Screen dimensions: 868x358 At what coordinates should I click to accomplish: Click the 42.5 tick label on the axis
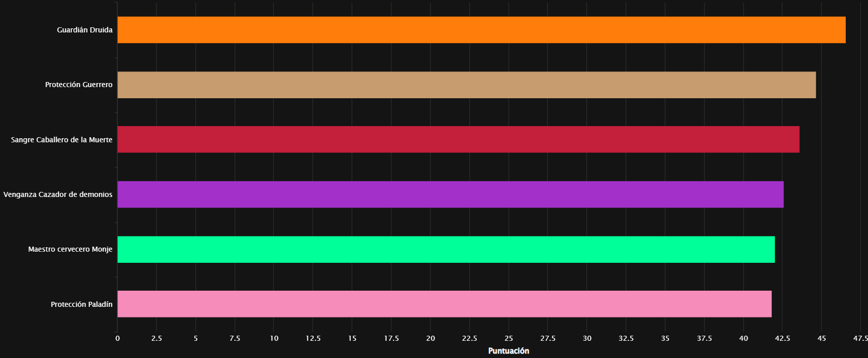click(782, 338)
